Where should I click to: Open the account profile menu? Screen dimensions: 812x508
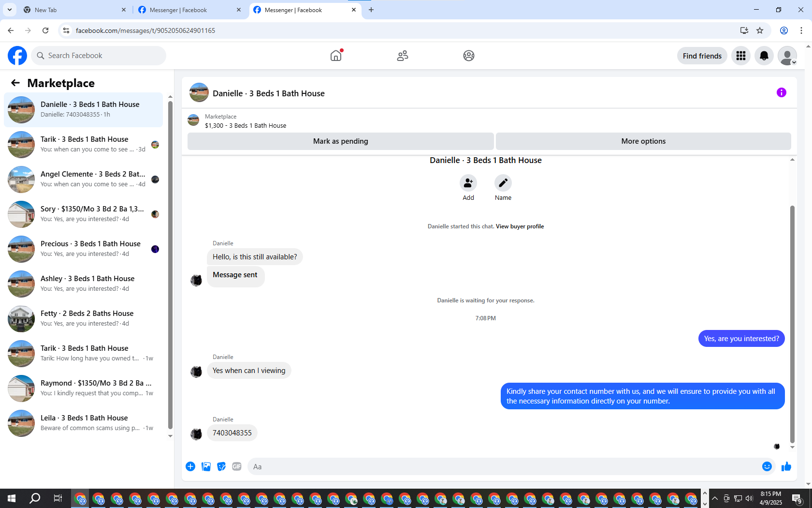(787, 56)
